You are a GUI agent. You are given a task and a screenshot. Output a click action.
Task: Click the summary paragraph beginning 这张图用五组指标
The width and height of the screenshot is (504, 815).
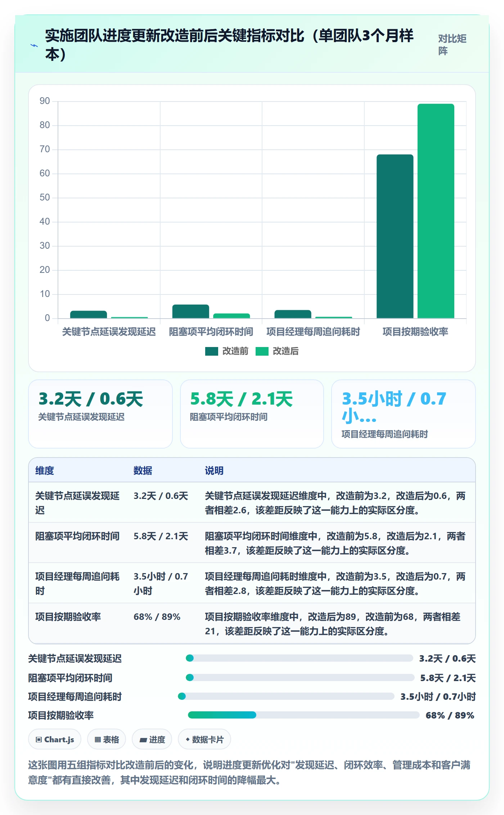(249, 772)
